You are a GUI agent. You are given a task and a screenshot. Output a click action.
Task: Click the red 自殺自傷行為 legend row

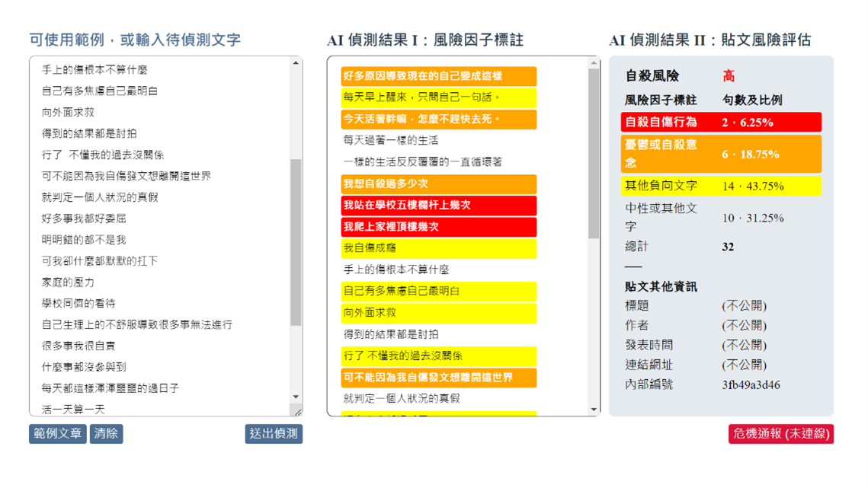720,123
